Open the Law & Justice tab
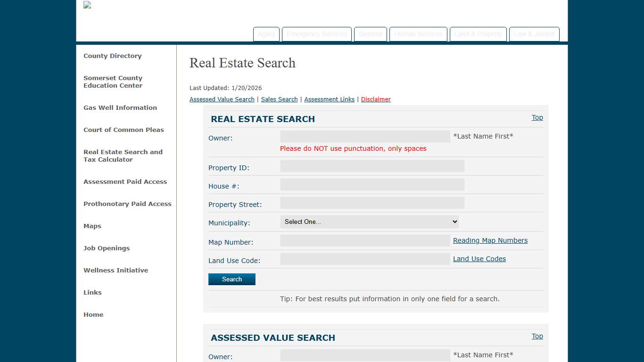This screenshot has width=644, height=362. (534, 34)
